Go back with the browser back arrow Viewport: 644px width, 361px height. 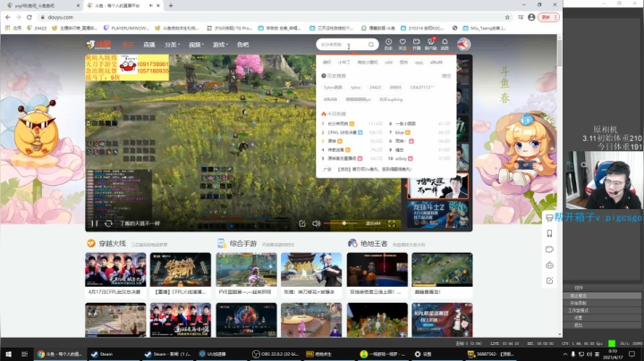click(8, 17)
